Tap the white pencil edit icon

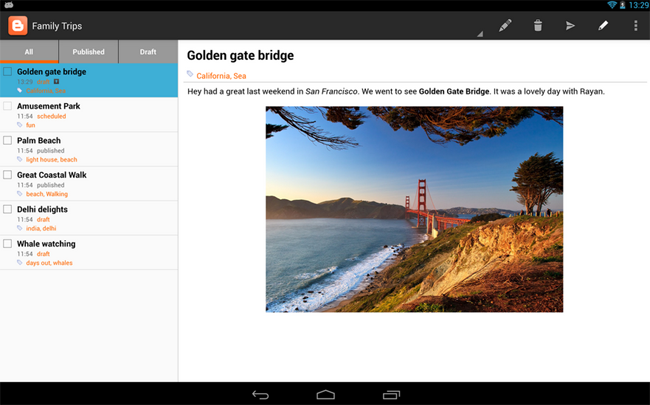[x=603, y=26]
